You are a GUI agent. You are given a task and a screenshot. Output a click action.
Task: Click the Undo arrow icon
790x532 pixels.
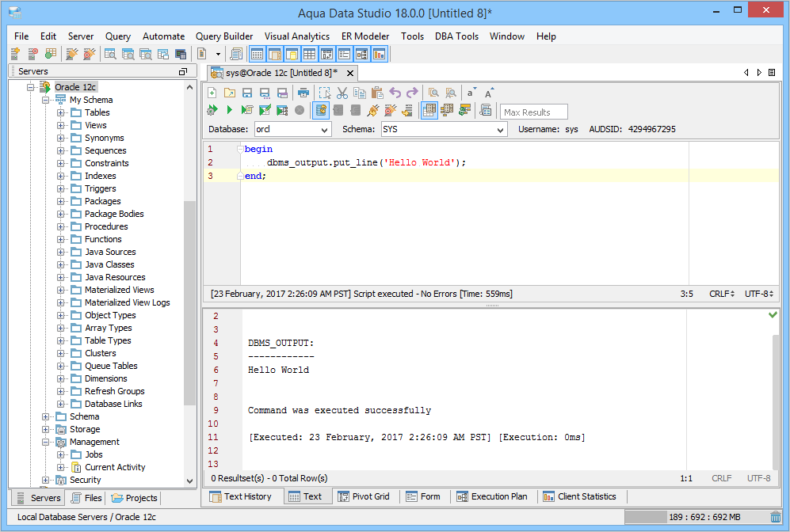395,93
